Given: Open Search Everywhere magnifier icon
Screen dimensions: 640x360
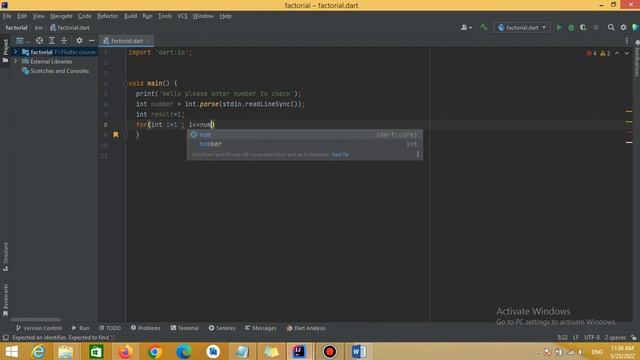Looking at the screenshot, I should click(611, 28).
